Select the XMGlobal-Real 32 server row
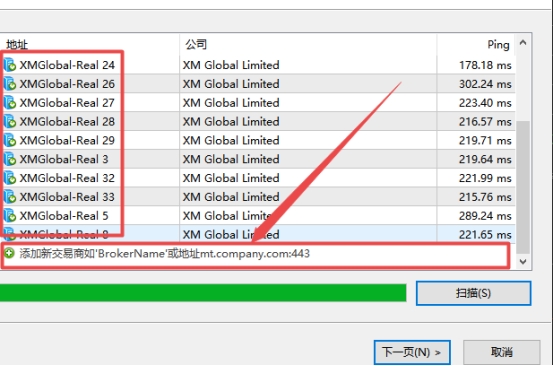554x366 pixels. [x=258, y=178]
